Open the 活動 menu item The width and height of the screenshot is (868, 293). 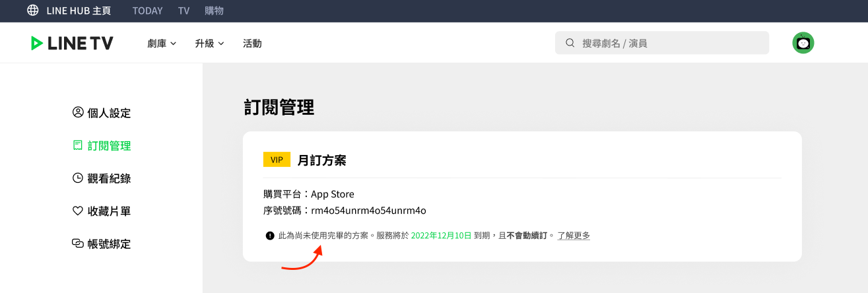[x=252, y=43]
